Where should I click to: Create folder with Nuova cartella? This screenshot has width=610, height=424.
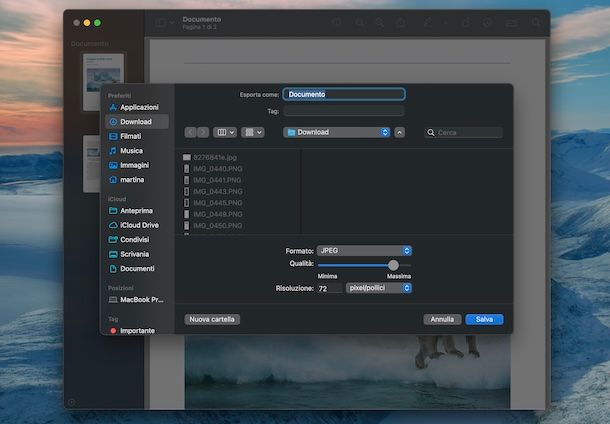[212, 320]
